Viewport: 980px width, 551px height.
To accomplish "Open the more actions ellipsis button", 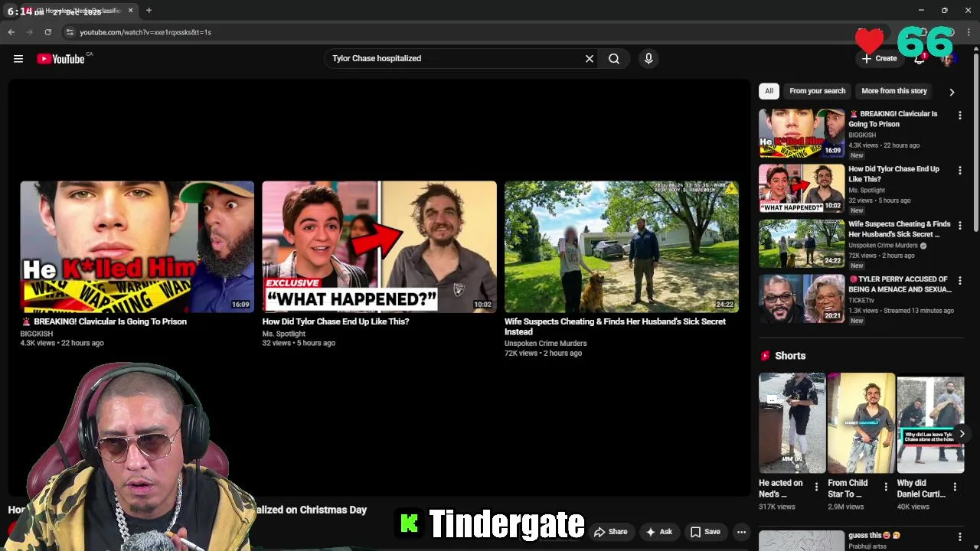I will tap(741, 532).
